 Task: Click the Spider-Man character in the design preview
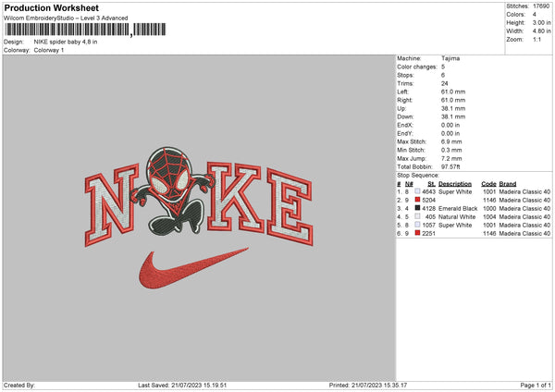pyautogui.click(x=172, y=191)
